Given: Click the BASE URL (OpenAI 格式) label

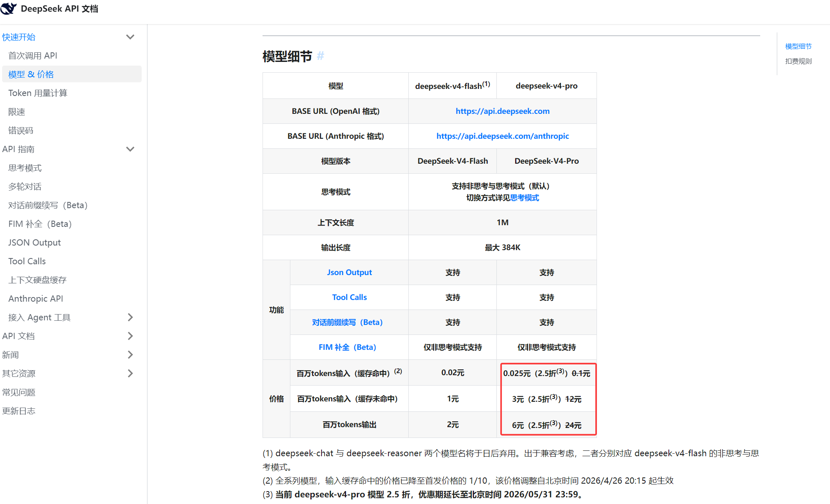Looking at the screenshot, I should pyautogui.click(x=336, y=111).
